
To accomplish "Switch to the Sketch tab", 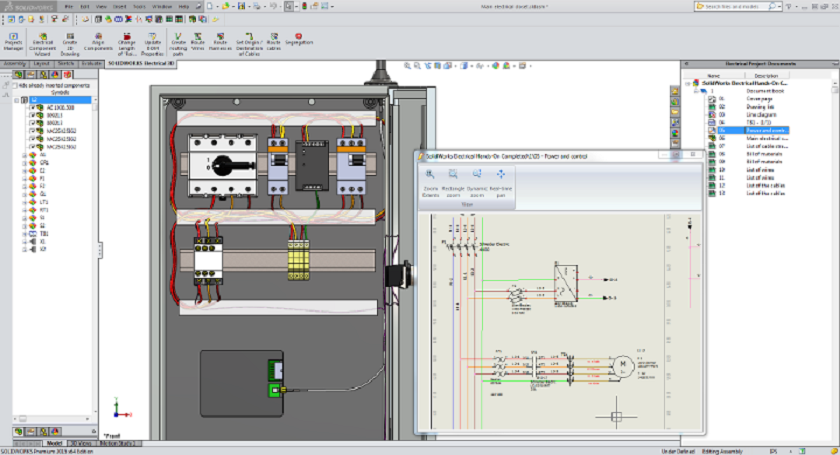I will coord(65,64).
